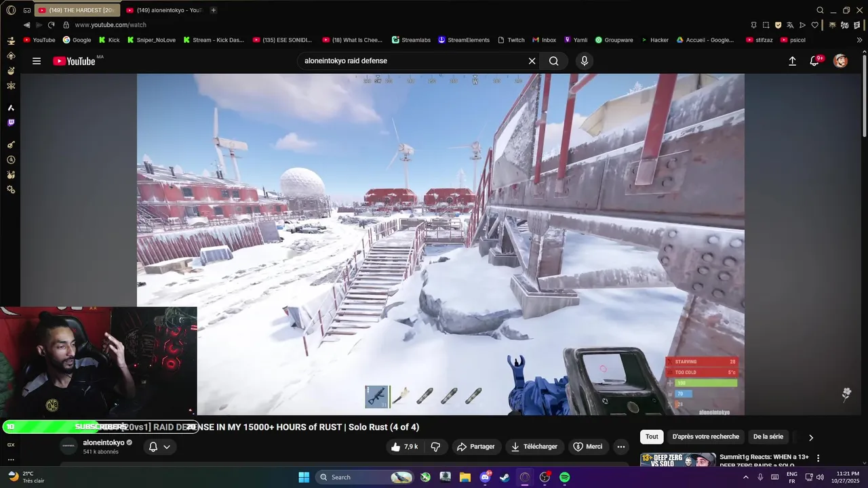Screen dimensions: 868x488
Task: Open the Streamlabs bookmark
Action: pyautogui.click(x=411, y=40)
